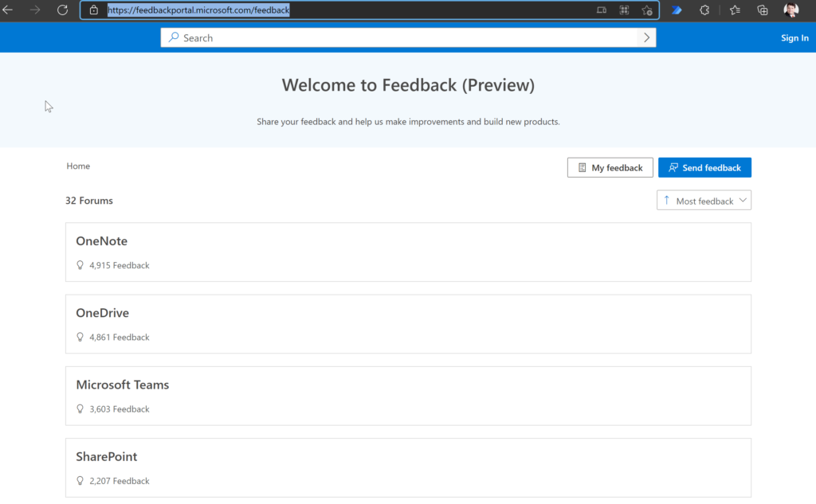
Task: Open My feedback button
Action: pyautogui.click(x=610, y=167)
